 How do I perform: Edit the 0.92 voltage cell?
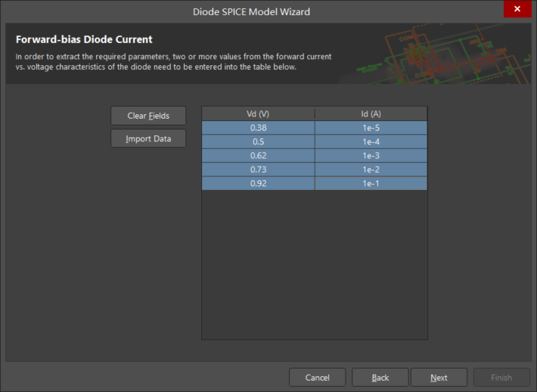point(258,182)
